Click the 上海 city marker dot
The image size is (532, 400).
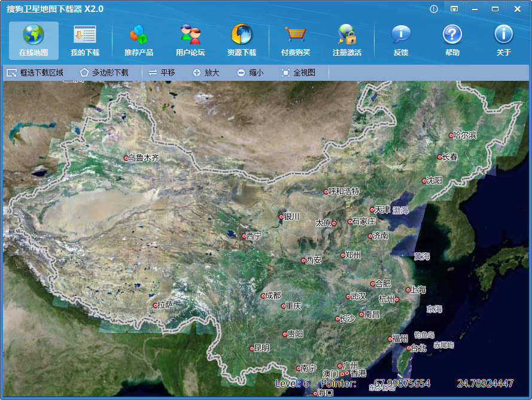pos(408,290)
